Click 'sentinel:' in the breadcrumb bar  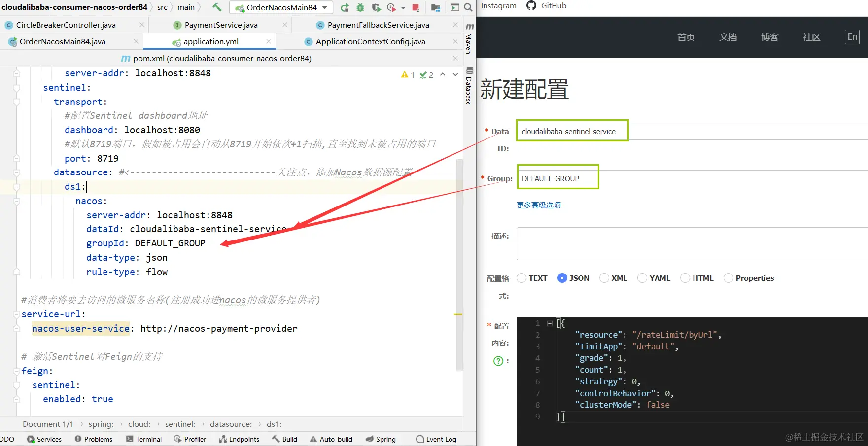coord(180,424)
